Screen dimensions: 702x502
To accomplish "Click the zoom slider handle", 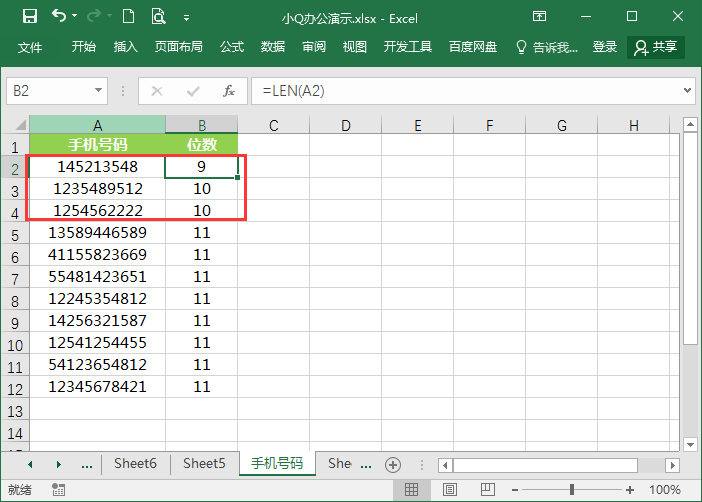I will (572, 489).
